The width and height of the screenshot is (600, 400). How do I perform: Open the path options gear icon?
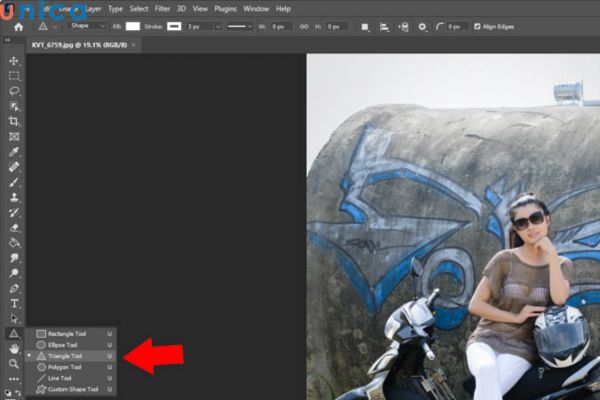point(421,26)
